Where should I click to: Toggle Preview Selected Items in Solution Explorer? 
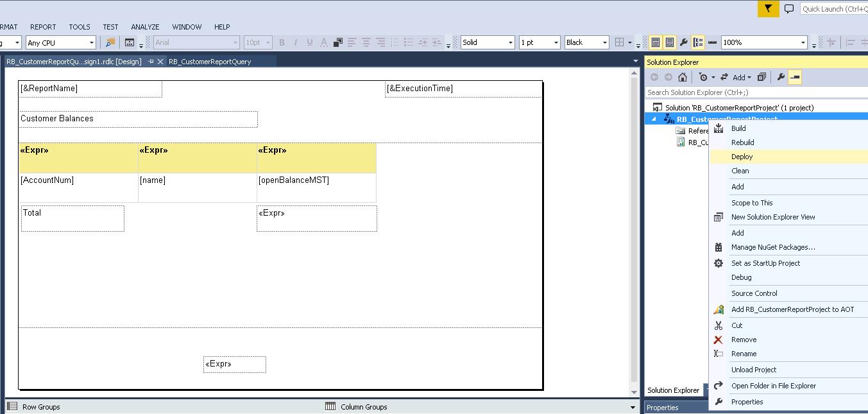click(x=794, y=76)
